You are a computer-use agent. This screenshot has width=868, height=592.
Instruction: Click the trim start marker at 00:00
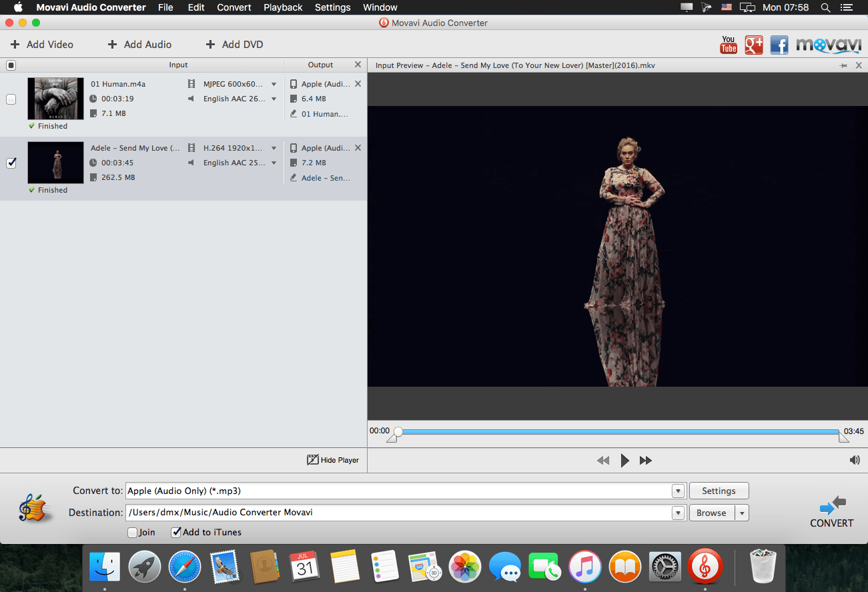click(x=392, y=437)
